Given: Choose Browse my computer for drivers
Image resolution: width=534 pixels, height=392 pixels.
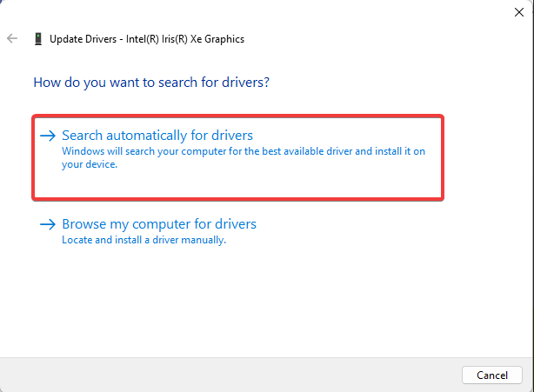Looking at the screenshot, I should [x=159, y=224].
